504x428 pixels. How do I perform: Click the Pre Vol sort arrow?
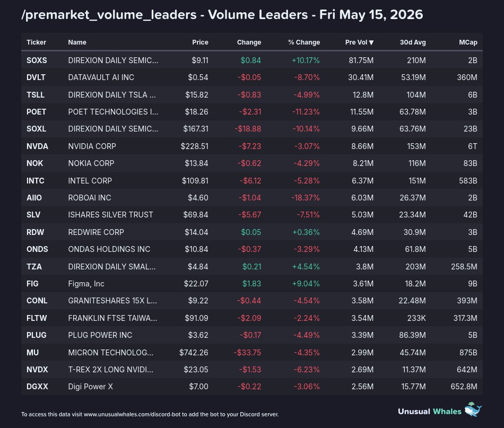click(371, 42)
